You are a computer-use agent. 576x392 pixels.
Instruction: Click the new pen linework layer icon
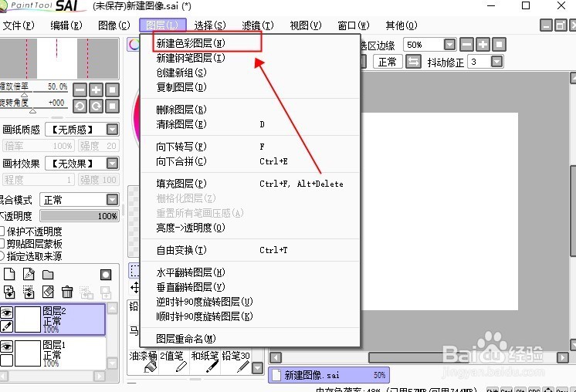[x=29, y=274]
